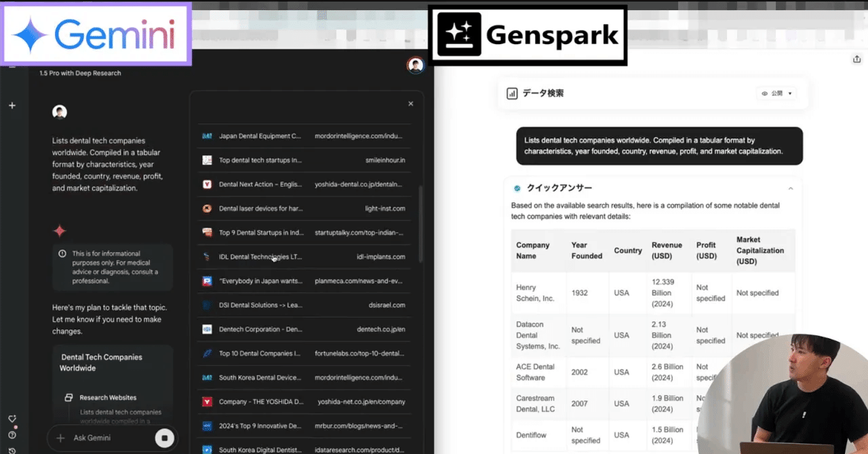Open the account menu via the profile avatar

click(x=415, y=65)
